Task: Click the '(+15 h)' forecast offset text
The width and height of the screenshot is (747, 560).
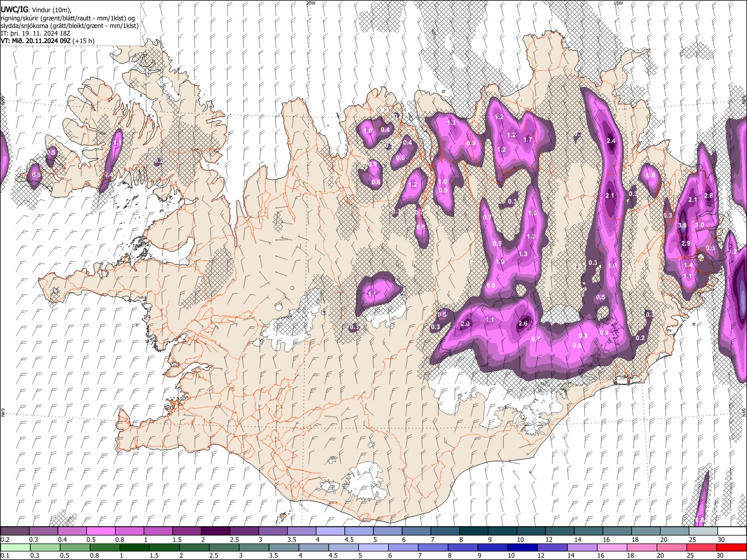Action: pos(84,41)
